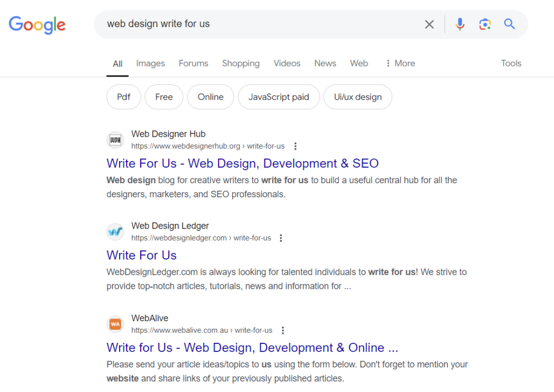The width and height of the screenshot is (554, 392).
Task: Click the Web Designer Hub site favicon
Action: coord(115,139)
